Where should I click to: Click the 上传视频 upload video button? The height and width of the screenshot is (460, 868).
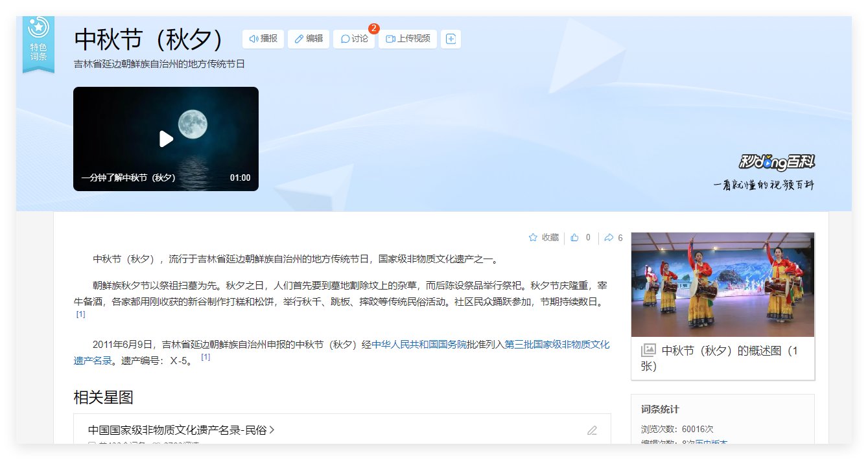408,39
